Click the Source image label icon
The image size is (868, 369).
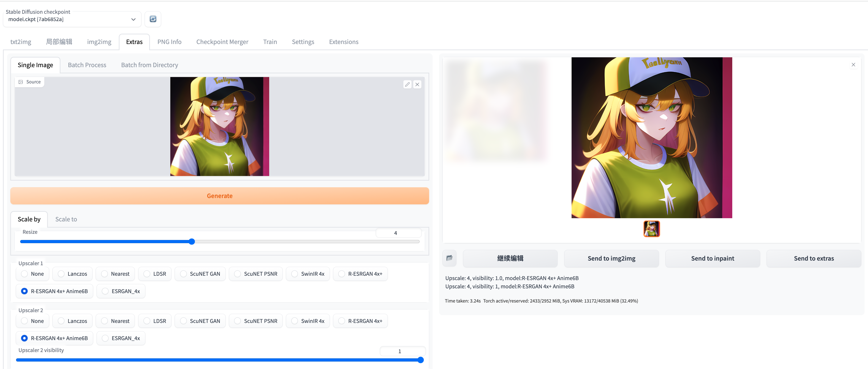21,82
